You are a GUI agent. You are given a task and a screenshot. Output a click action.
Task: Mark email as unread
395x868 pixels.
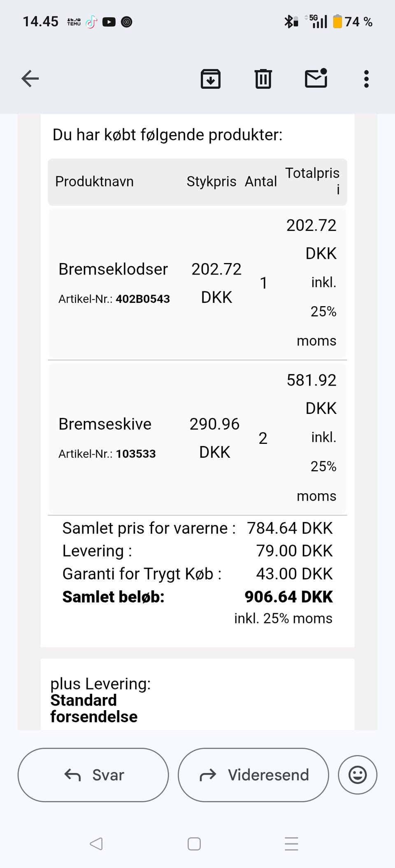point(316,78)
